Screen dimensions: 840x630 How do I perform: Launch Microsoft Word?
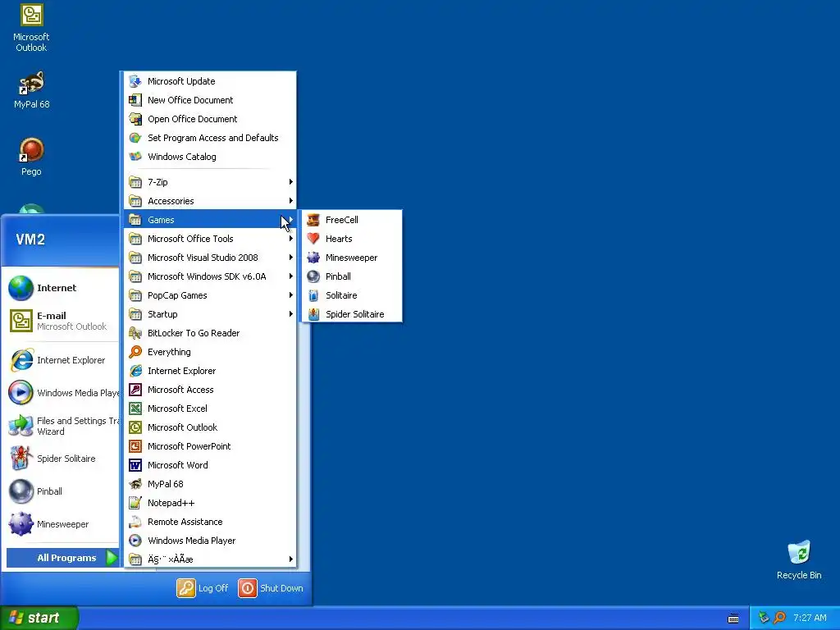coord(210,465)
